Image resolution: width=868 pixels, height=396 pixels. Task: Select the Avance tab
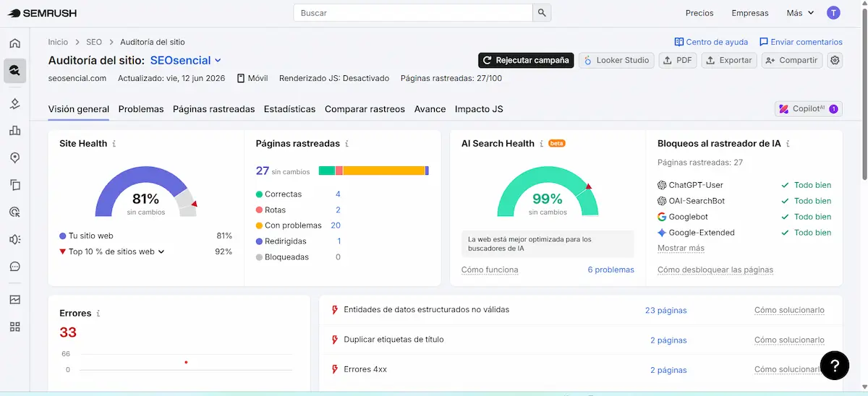tap(430, 109)
